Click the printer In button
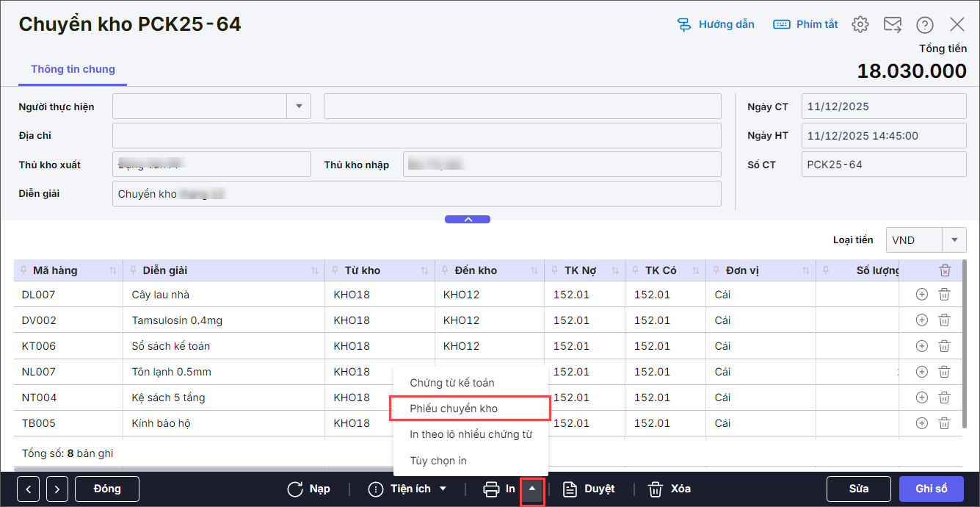Viewport: 980px width, 507px height. coord(499,489)
